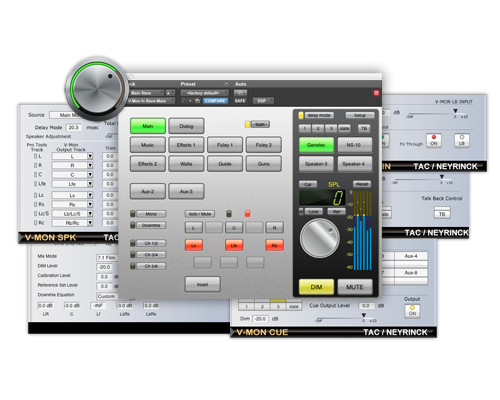Click the MUTE button
The height and width of the screenshot is (400, 500).
tap(355, 287)
